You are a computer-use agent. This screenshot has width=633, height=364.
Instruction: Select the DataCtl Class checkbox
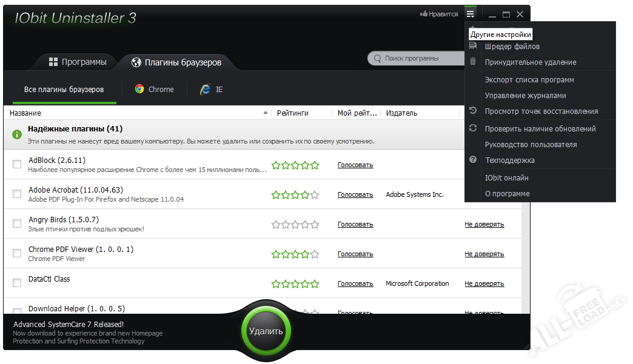coord(17,283)
